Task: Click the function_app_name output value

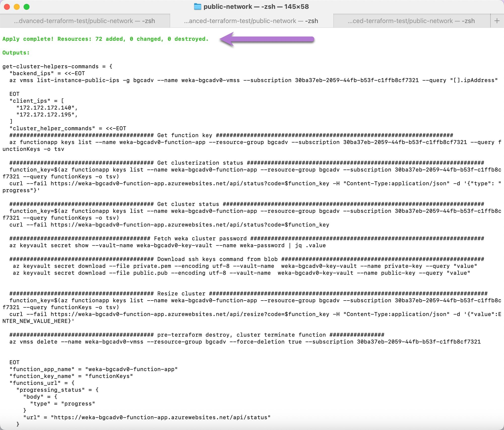Action: 131,369
